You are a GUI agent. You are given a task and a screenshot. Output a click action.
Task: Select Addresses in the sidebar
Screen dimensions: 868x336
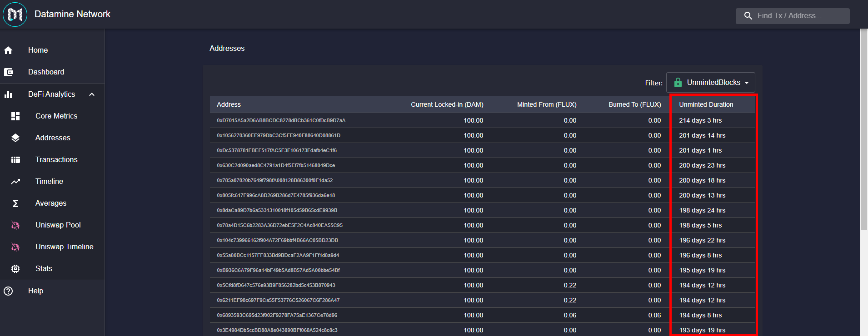(52, 138)
